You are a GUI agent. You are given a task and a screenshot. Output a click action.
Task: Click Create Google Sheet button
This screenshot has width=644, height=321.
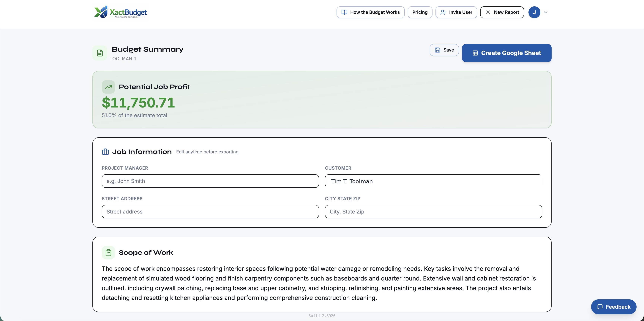point(506,53)
